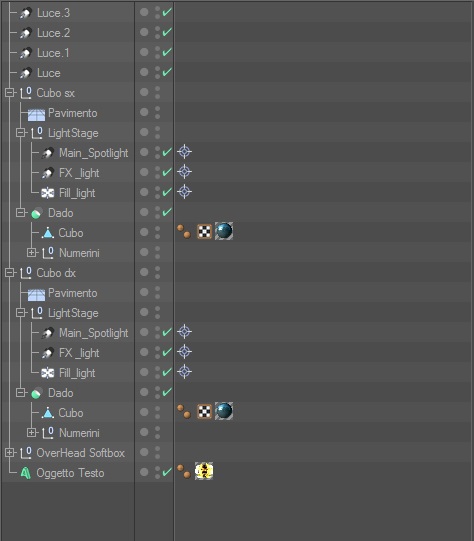
Task: Select orange dots tag on Cubo under Cubo dx
Action: (x=184, y=411)
